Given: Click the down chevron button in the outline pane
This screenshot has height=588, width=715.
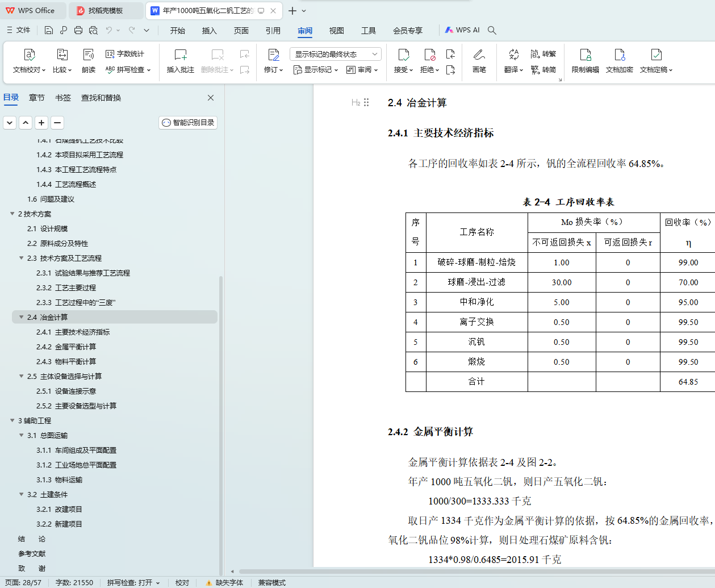Looking at the screenshot, I should pos(10,122).
